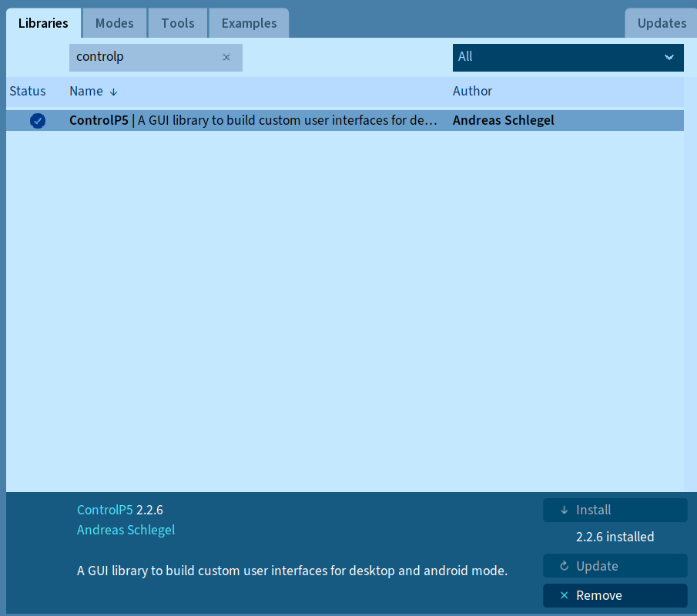The width and height of the screenshot is (697, 616).
Task: Open the ControlP5 link in details panel
Action: (x=105, y=510)
